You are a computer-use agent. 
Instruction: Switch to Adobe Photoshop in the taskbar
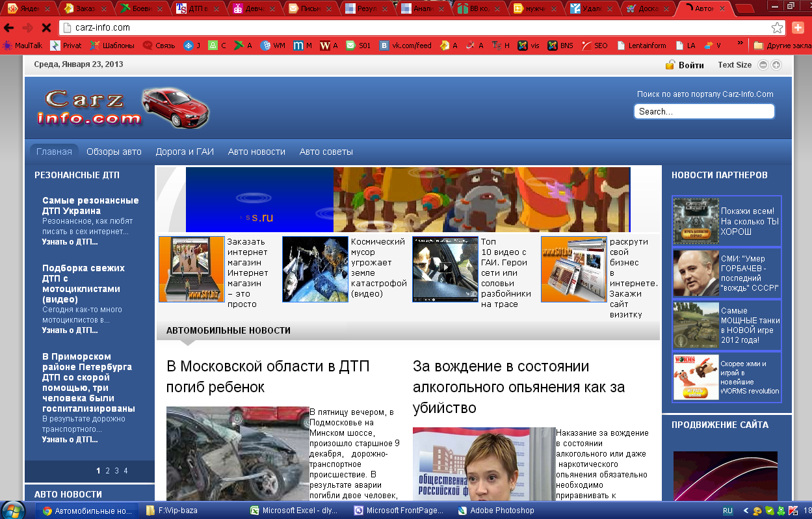[x=495, y=511]
